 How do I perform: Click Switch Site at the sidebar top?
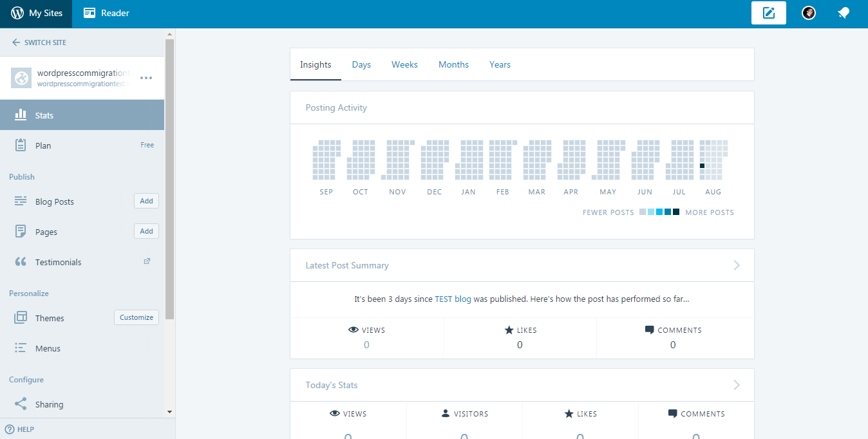[x=39, y=42]
